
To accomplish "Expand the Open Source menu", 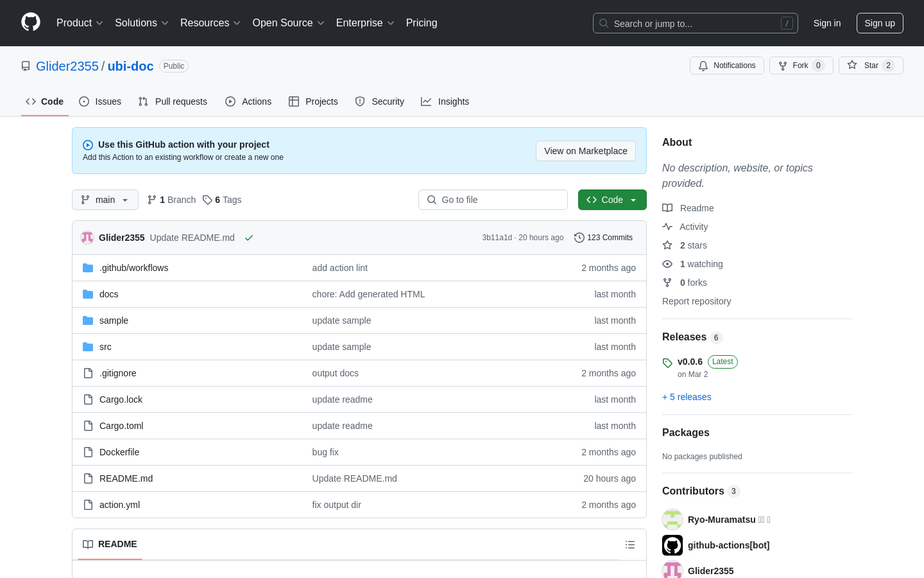I will coord(289,23).
